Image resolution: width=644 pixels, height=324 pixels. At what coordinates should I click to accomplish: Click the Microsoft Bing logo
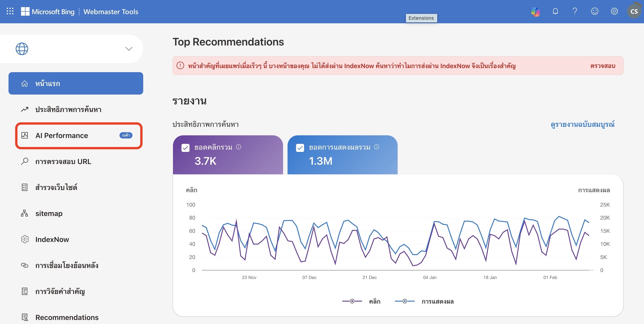(48, 11)
